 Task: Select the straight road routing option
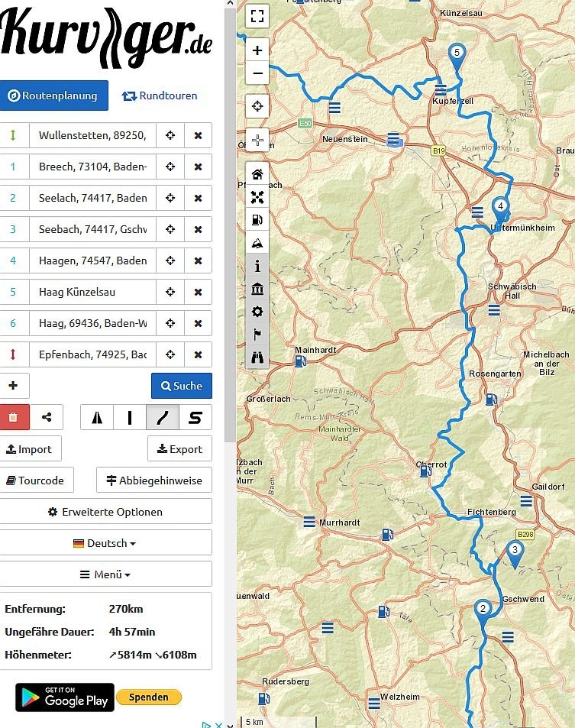(130, 417)
